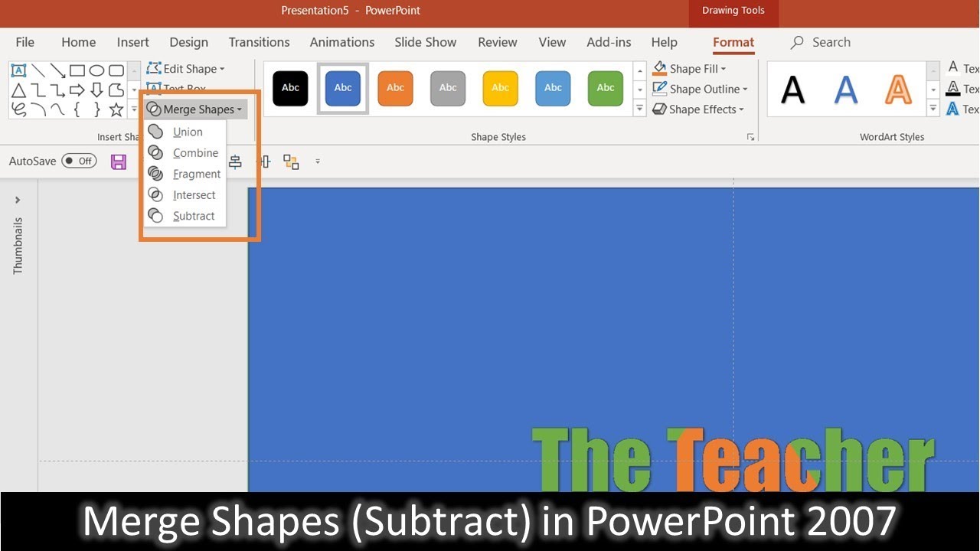Viewport: 980px width, 551px height.
Task: Open the Edit Shape dropdown
Action: pos(186,69)
